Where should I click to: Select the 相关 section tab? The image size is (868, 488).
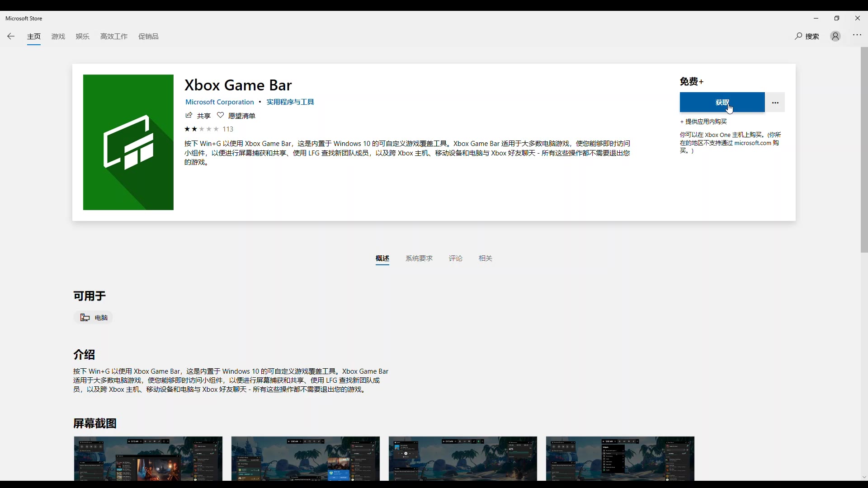486,258
